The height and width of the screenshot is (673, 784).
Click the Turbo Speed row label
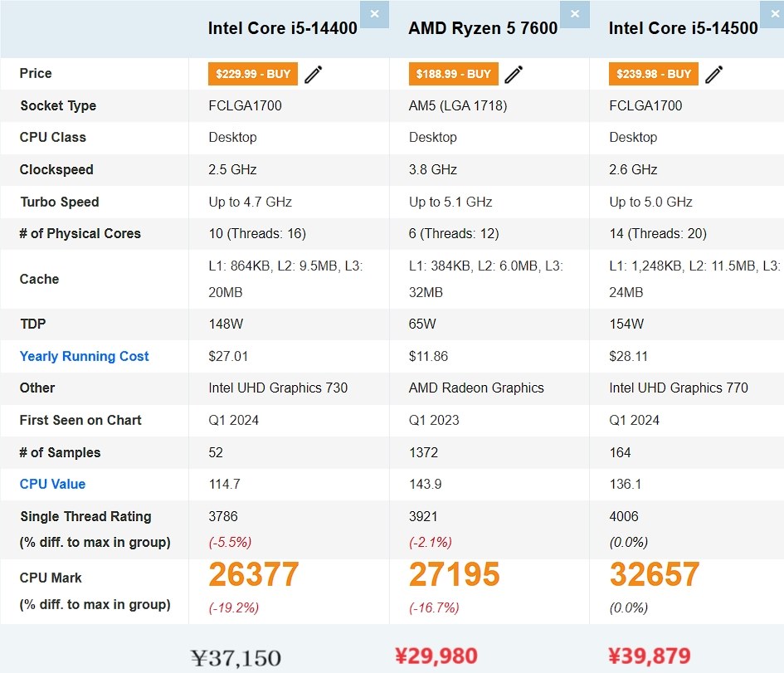[x=60, y=202]
